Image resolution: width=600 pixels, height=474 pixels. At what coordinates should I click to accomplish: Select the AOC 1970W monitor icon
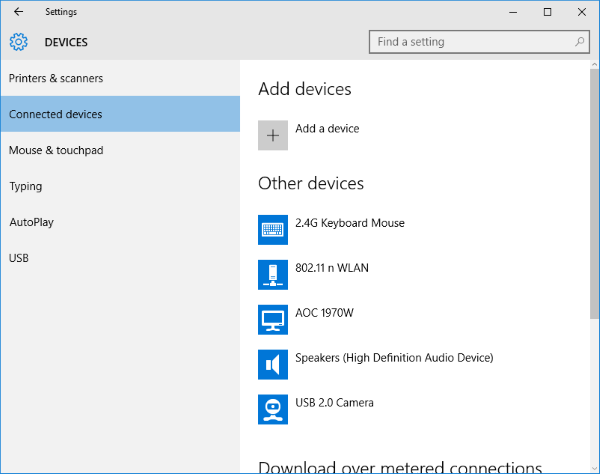273,320
